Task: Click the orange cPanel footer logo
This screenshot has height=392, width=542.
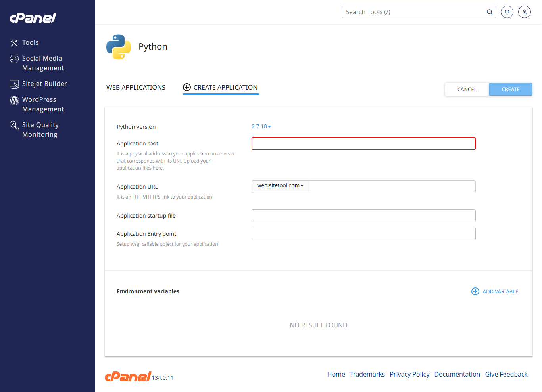Action: 128,376
